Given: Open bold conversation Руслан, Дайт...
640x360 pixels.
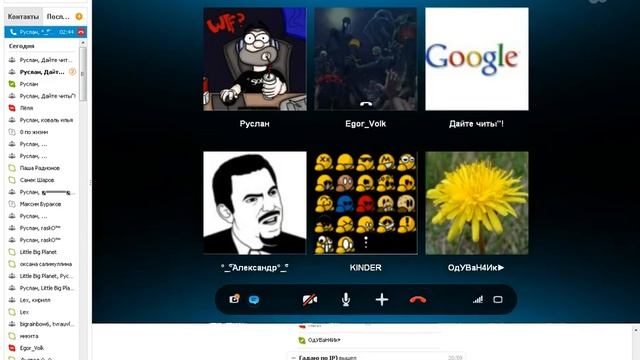Looking at the screenshot, I should 42,72.
